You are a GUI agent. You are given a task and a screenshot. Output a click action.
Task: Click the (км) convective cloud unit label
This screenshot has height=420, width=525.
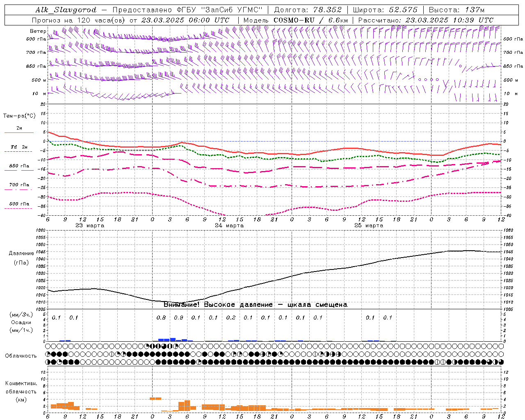21,399
